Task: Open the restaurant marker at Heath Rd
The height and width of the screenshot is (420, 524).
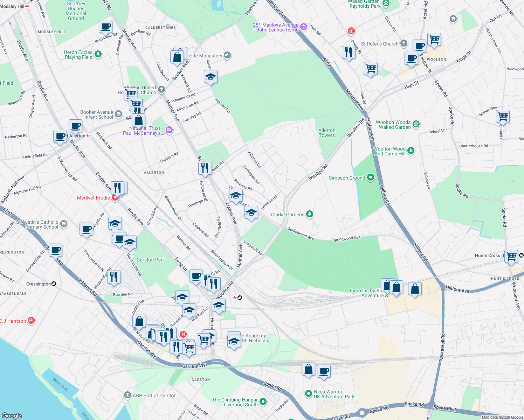Action: (x=205, y=168)
